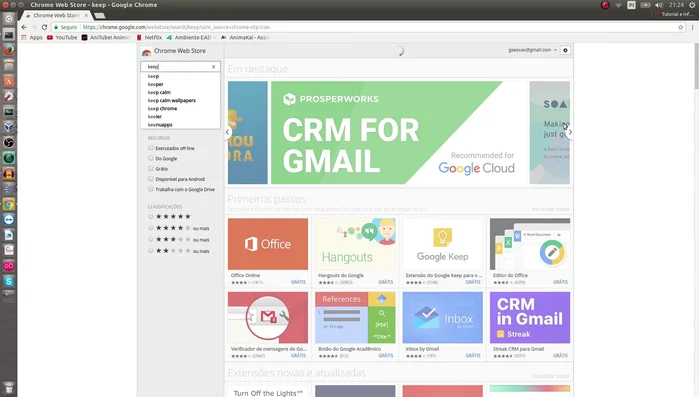This screenshot has height=397, width=699.
Task: Choose 'keep calm wallpapers' suggestion
Action: pyautogui.click(x=180, y=100)
